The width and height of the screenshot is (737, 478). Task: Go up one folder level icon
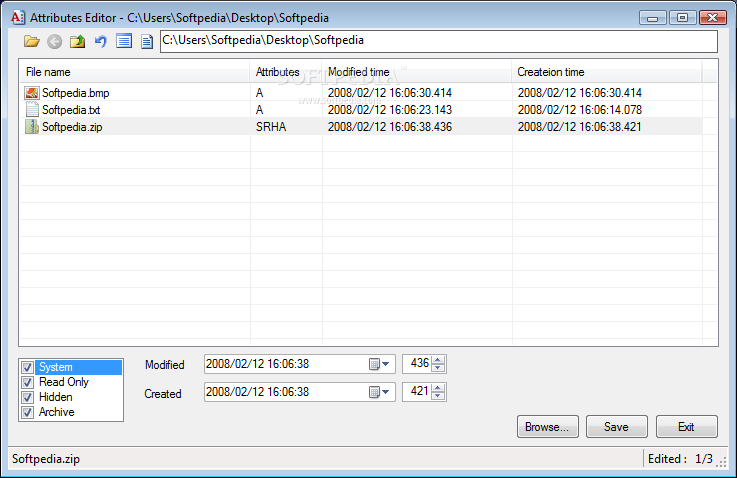click(78, 41)
